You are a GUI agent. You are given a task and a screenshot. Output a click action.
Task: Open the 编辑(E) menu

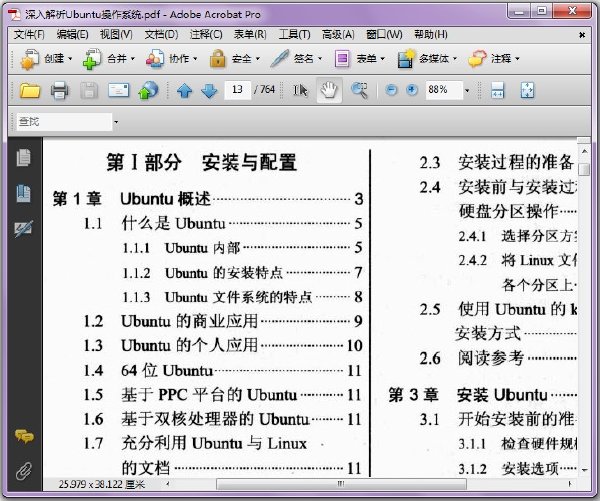click(72, 35)
